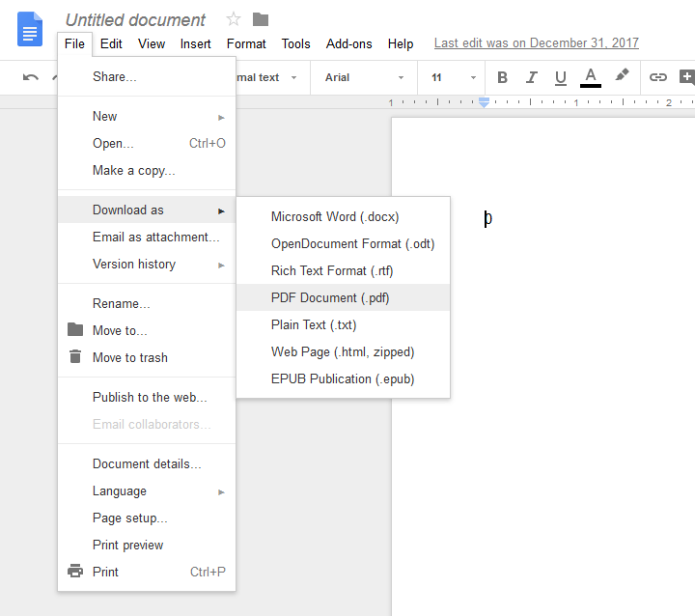Select Open… from the File menu

(147, 143)
